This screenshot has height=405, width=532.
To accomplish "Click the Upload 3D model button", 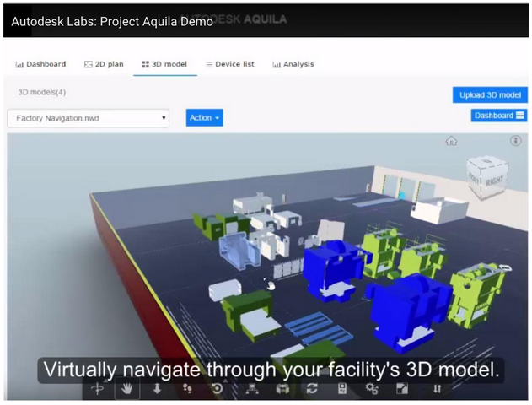I will pos(490,95).
